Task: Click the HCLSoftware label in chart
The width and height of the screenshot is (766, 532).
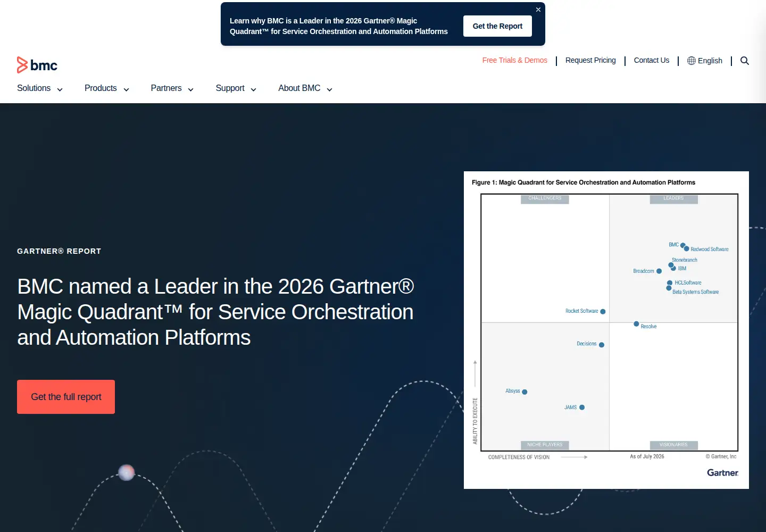Action: pos(688,283)
